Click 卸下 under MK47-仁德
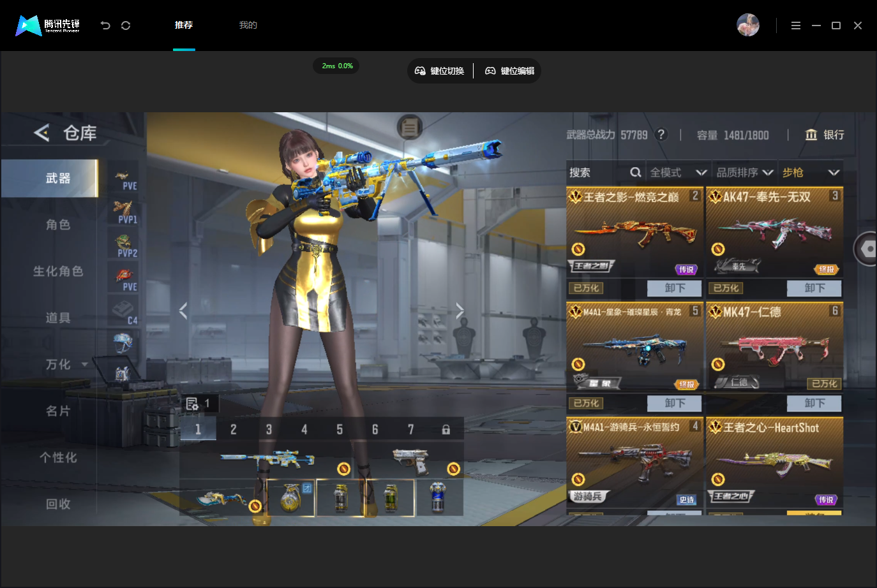Image resolution: width=877 pixels, height=588 pixels. (814, 403)
